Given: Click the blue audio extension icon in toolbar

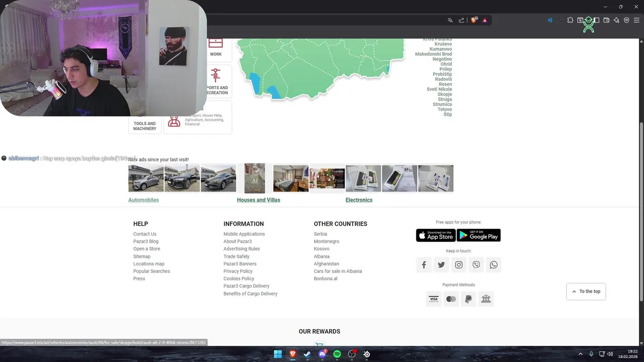Looking at the screenshot, I should click(550, 20).
